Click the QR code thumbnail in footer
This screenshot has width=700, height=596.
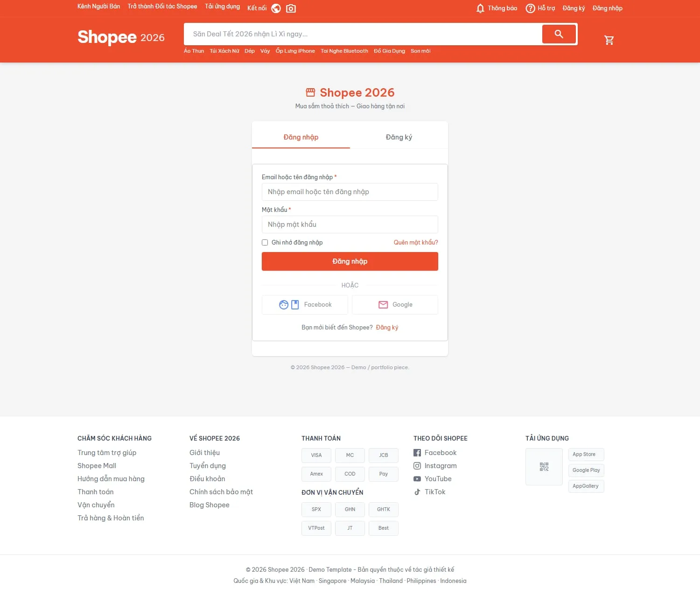click(x=544, y=467)
